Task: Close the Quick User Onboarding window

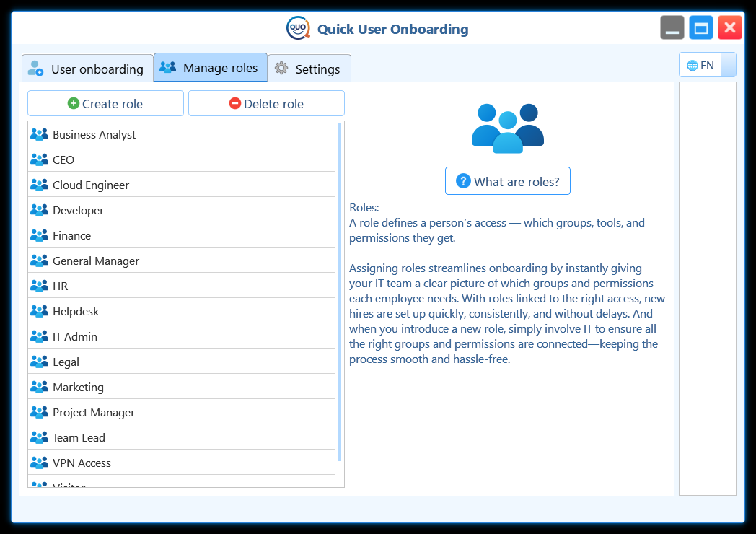Action: 730,27
